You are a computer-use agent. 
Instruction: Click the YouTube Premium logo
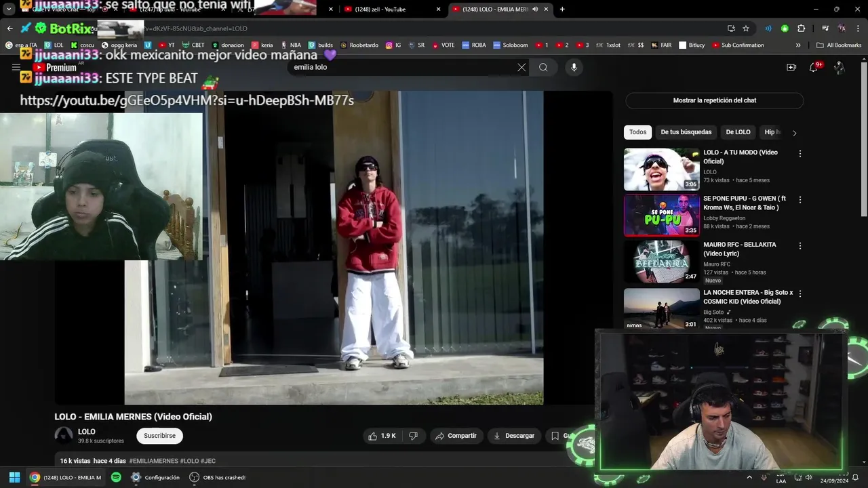point(54,68)
